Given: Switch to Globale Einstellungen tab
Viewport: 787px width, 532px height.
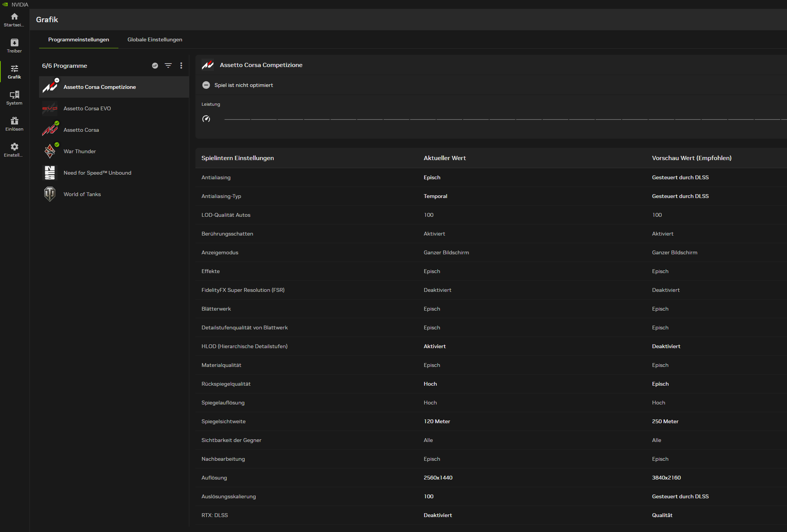Looking at the screenshot, I should 155,39.
